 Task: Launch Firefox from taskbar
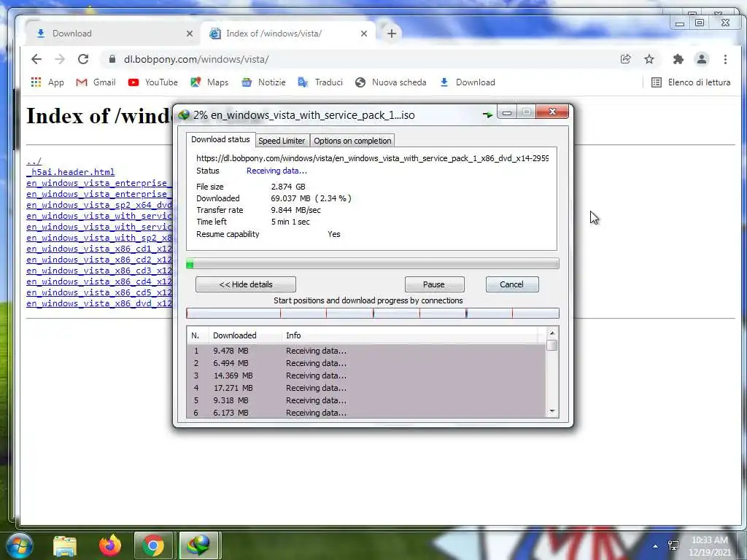[110, 545]
